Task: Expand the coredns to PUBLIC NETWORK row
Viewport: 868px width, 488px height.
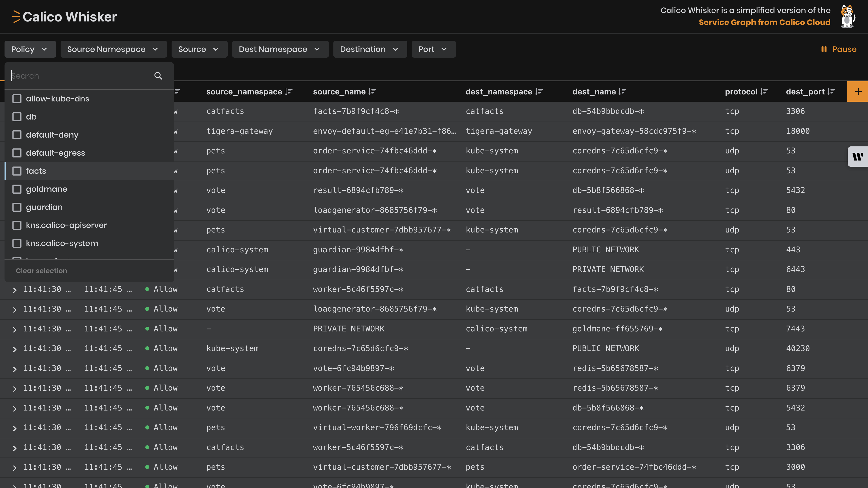Action: pyautogui.click(x=14, y=349)
